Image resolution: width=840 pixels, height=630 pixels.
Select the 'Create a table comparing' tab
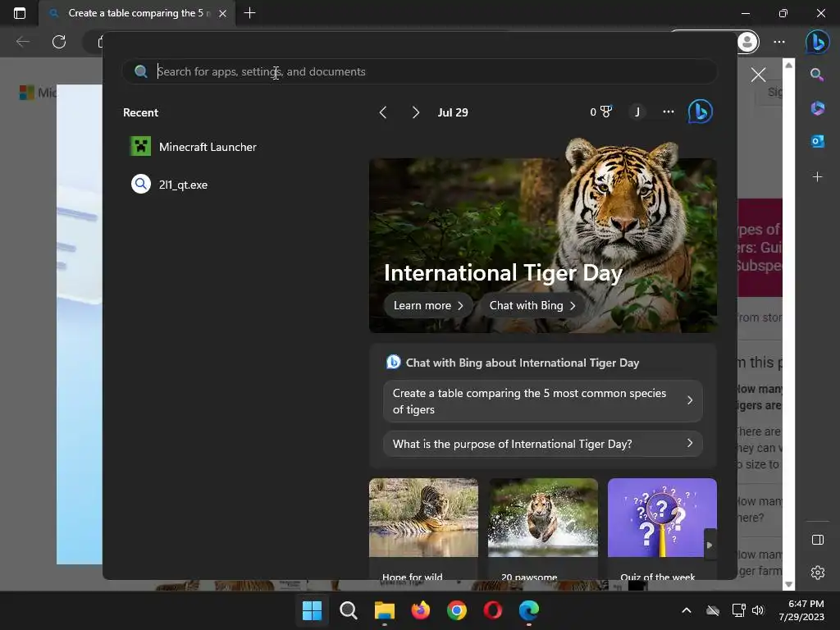point(137,13)
